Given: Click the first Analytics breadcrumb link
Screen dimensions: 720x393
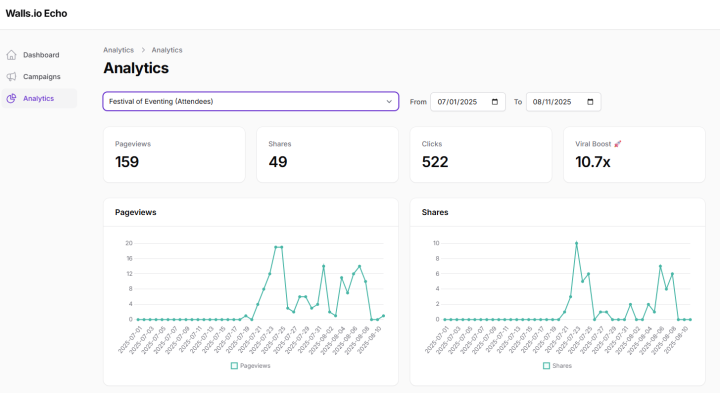Looking at the screenshot, I should (x=118, y=50).
